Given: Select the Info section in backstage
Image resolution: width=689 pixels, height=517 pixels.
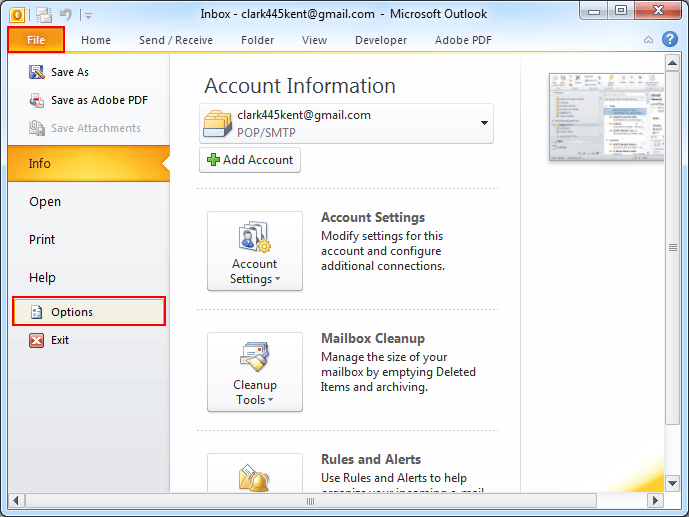Looking at the screenshot, I should coord(88,163).
